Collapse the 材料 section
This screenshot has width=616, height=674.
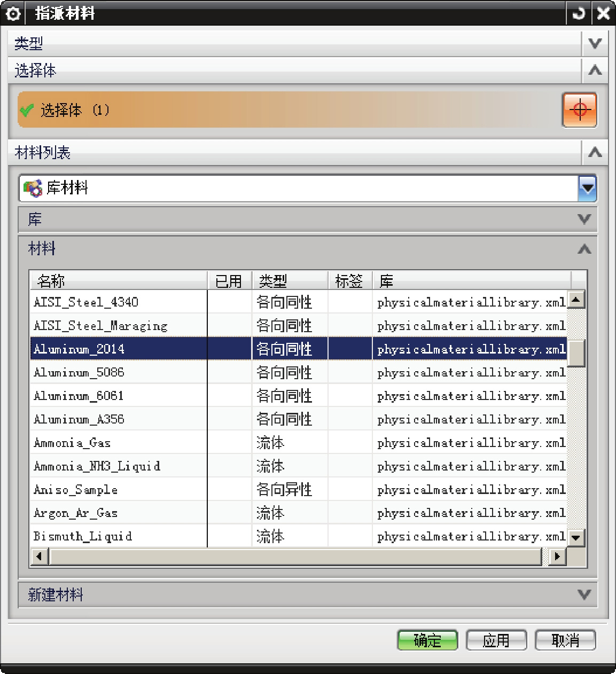tap(584, 249)
